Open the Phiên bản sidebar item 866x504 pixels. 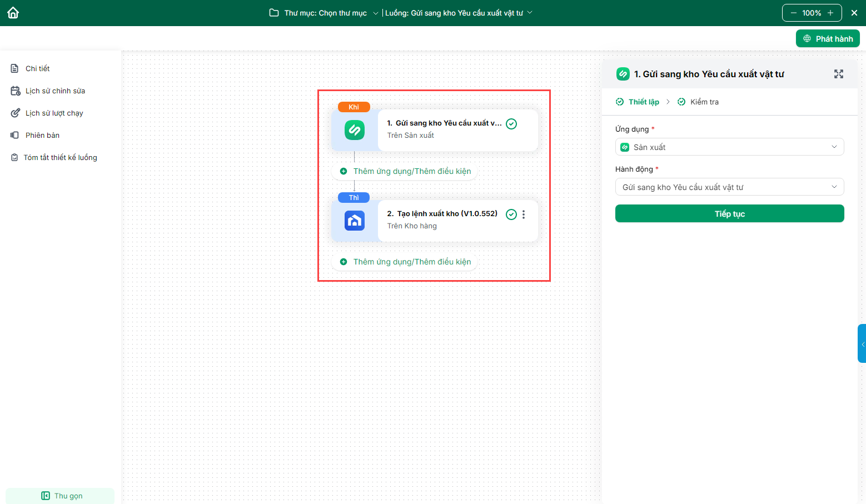click(x=42, y=135)
